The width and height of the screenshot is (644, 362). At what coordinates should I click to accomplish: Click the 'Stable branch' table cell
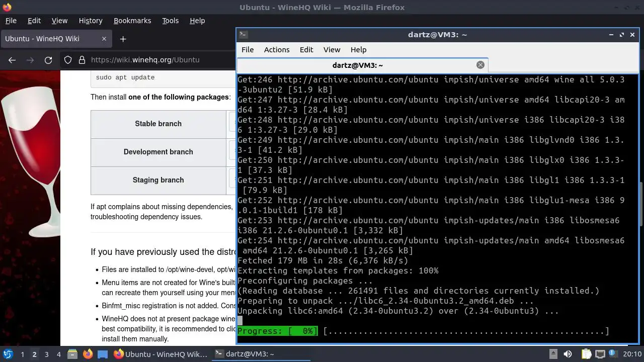point(158,124)
